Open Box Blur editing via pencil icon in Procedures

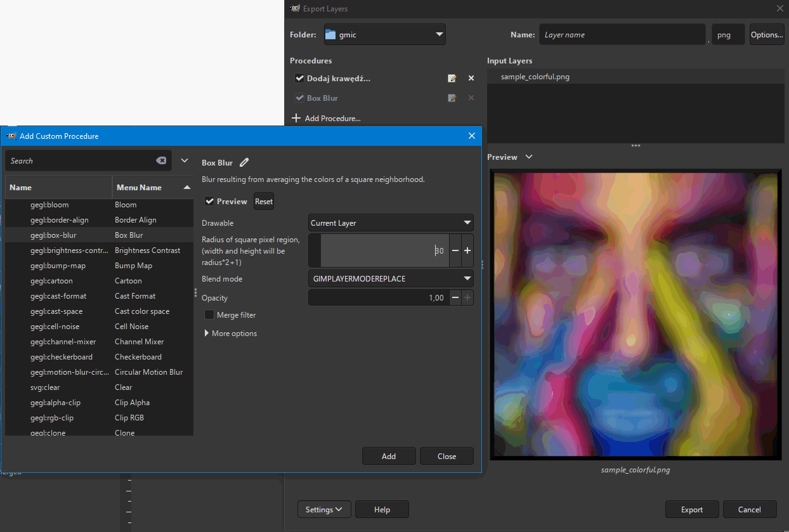[x=452, y=98]
